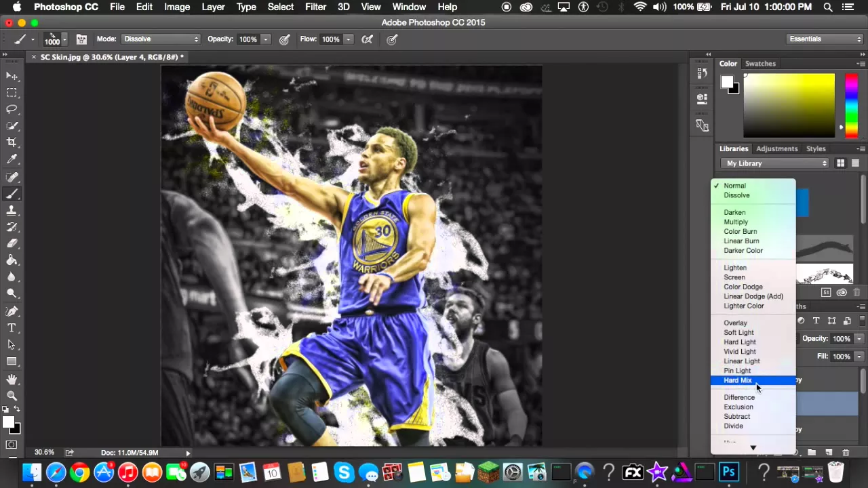Switch library to list view
The height and width of the screenshot is (488, 868).
coord(855,163)
